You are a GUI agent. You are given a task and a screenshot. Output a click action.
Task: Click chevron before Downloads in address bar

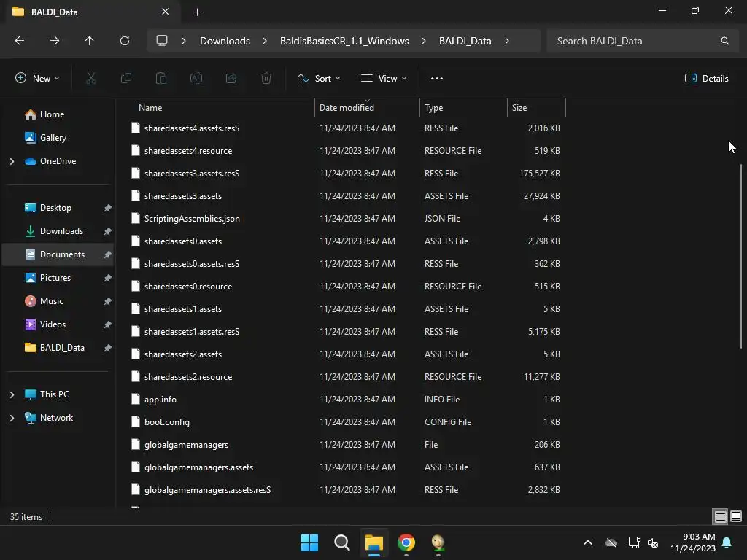[184, 41]
